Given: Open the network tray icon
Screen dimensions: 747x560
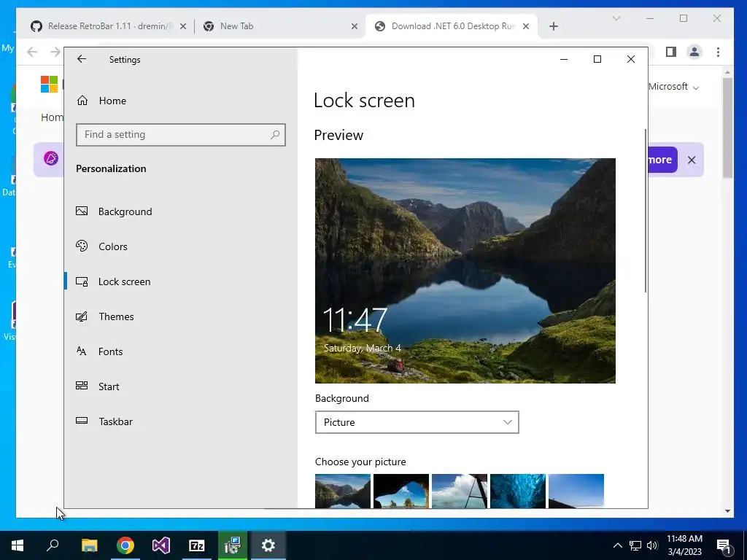Looking at the screenshot, I should [635, 545].
